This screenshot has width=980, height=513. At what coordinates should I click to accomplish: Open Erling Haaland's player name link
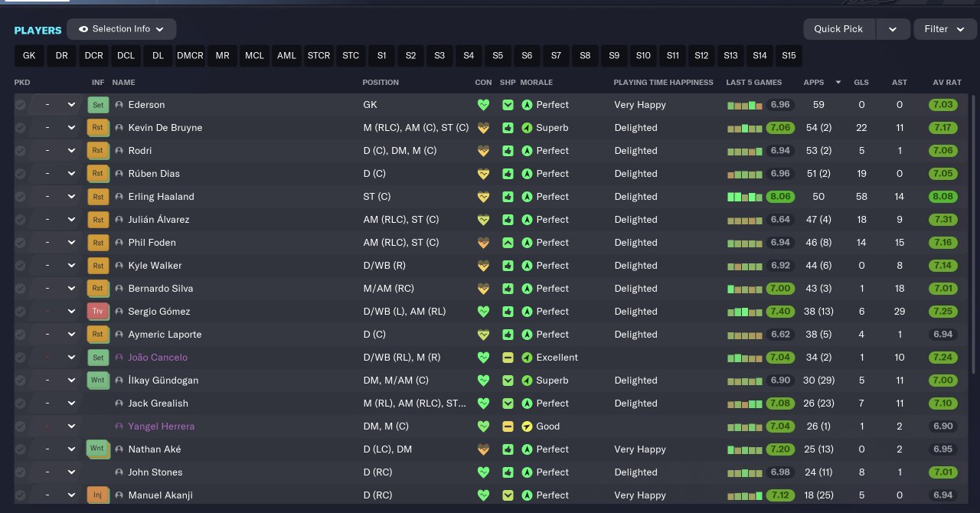[161, 197]
